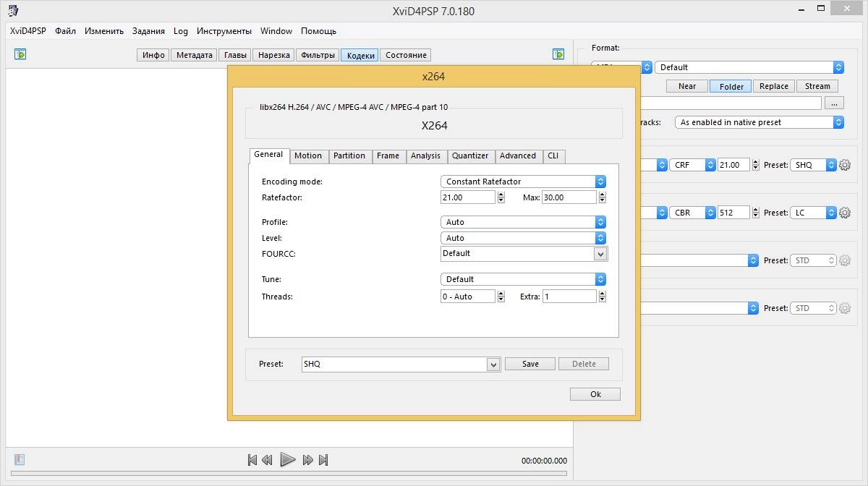This screenshot has height=486, width=868.
Task: Click the Extra threads spinner arrows
Action: [603, 297]
